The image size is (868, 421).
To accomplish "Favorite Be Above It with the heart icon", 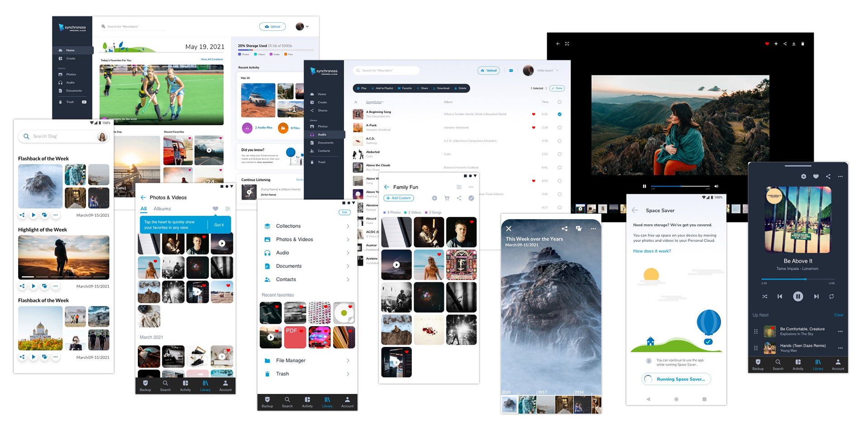I will (816, 176).
